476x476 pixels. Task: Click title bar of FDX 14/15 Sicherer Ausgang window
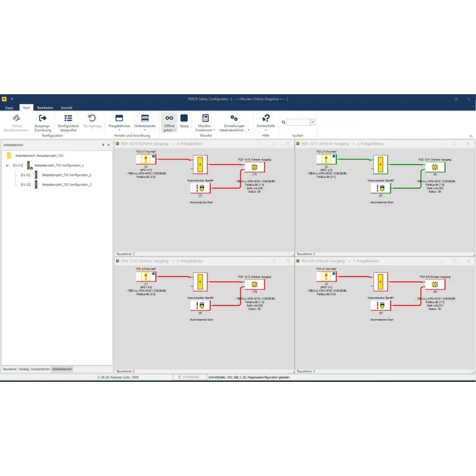click(204, 144)
